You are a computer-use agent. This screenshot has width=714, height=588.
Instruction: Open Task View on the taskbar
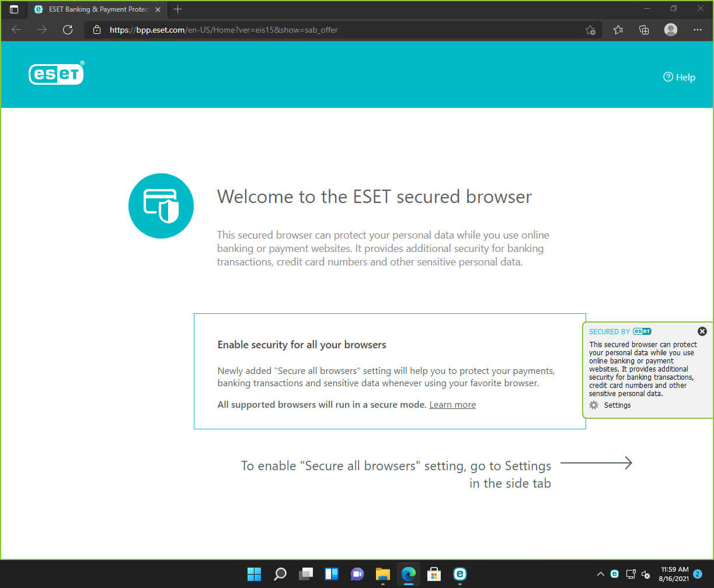pyautogui.click(x=306, y=574)
